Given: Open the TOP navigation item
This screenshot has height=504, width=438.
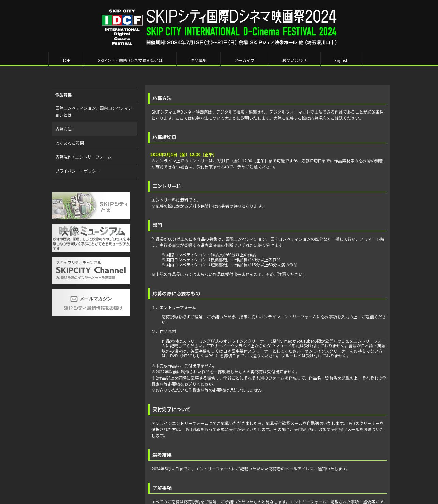Looking at the screenshot, I should (x=66, y=60).
